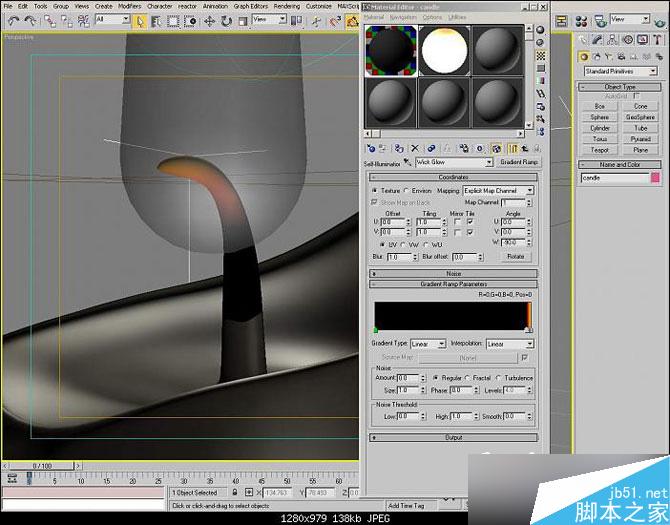Click the Teapot primitive button

pos(599,150)
